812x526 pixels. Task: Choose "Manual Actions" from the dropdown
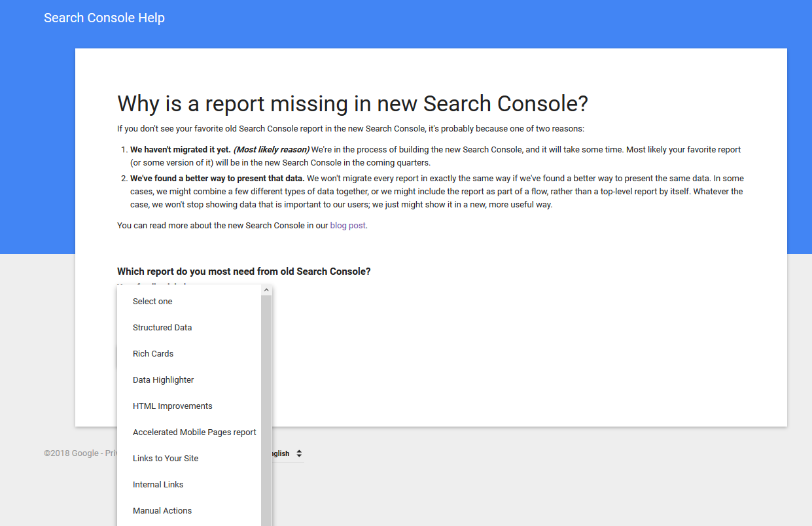[162, 510]
